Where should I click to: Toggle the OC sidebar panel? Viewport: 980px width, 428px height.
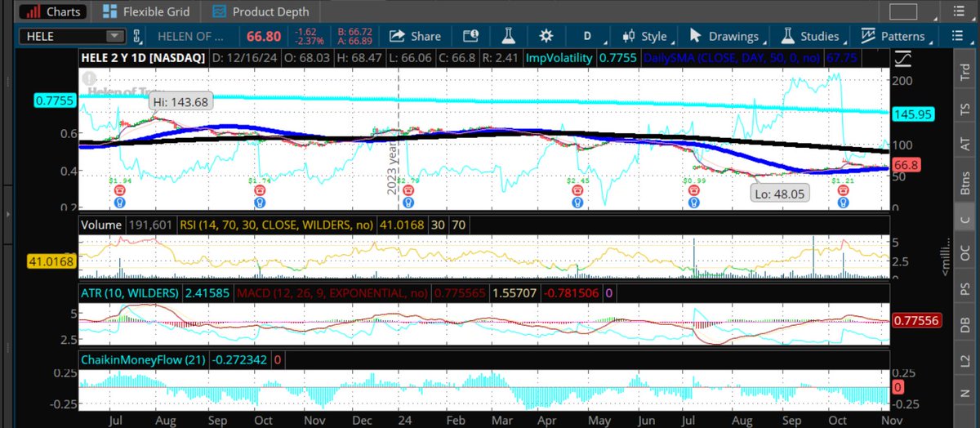point(964,254)
